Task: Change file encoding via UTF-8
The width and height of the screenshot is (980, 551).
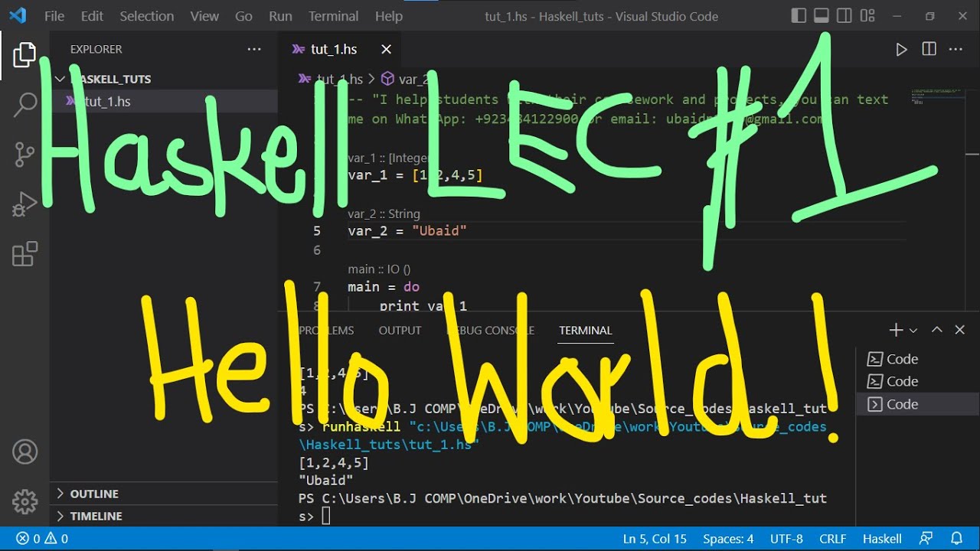Action: pos(786,539)
